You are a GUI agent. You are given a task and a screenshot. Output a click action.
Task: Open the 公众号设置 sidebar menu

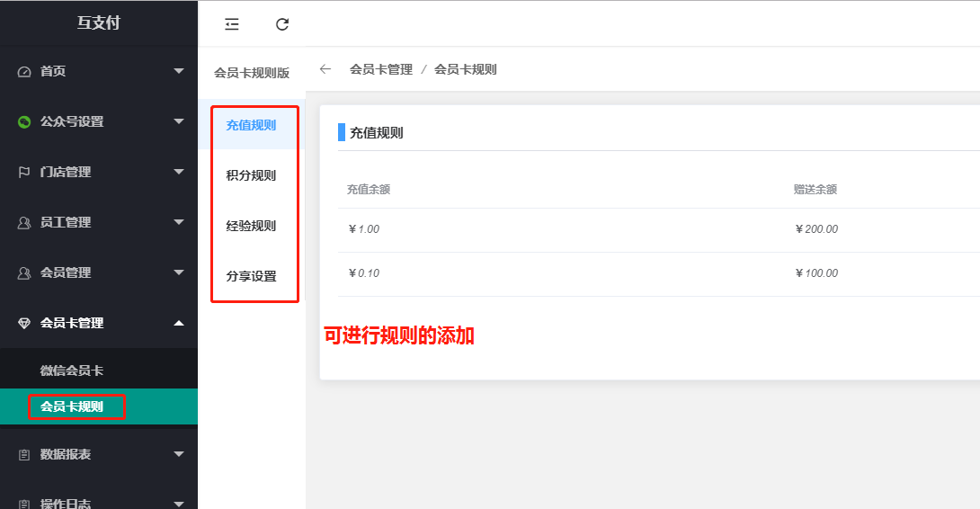pos(99,121)
